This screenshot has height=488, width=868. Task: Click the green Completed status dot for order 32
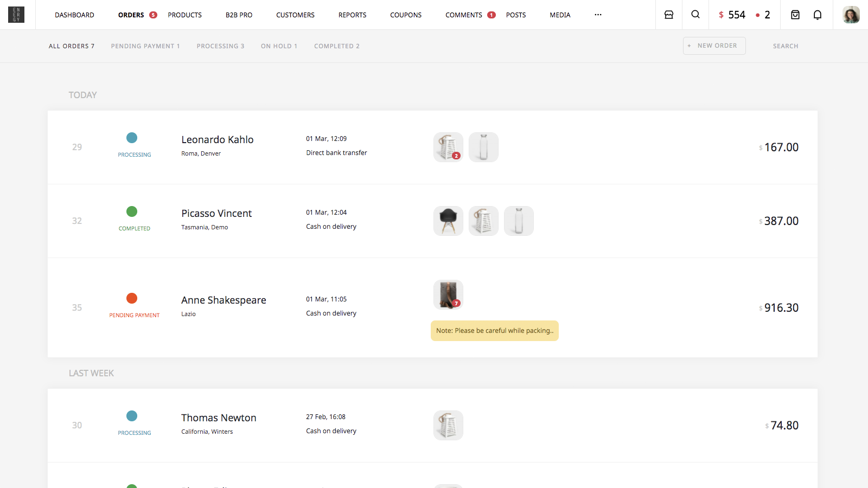(x=132, y=211)
